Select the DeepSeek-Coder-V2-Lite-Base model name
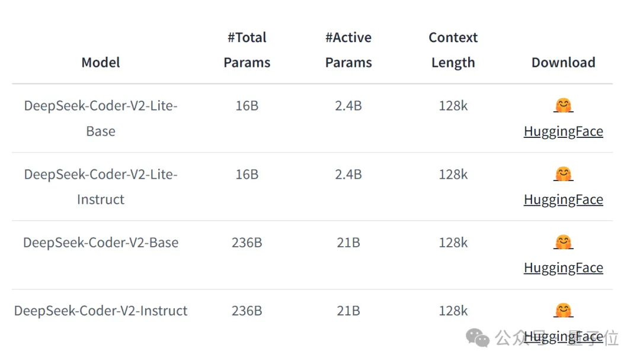The width and height of the screenshot is (640, 364). tap(101, 118)
